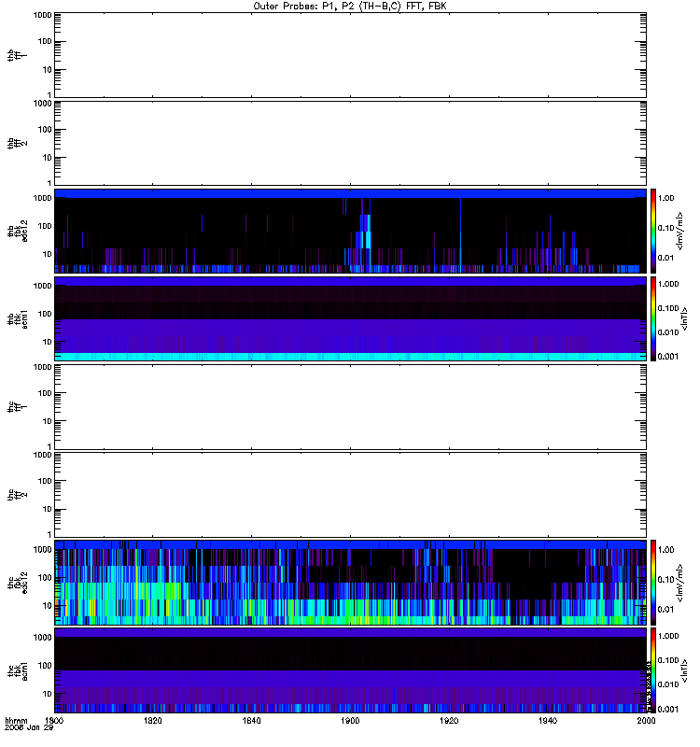Click the thc fbk edc12 spectrogram panel

pos(351,583)
